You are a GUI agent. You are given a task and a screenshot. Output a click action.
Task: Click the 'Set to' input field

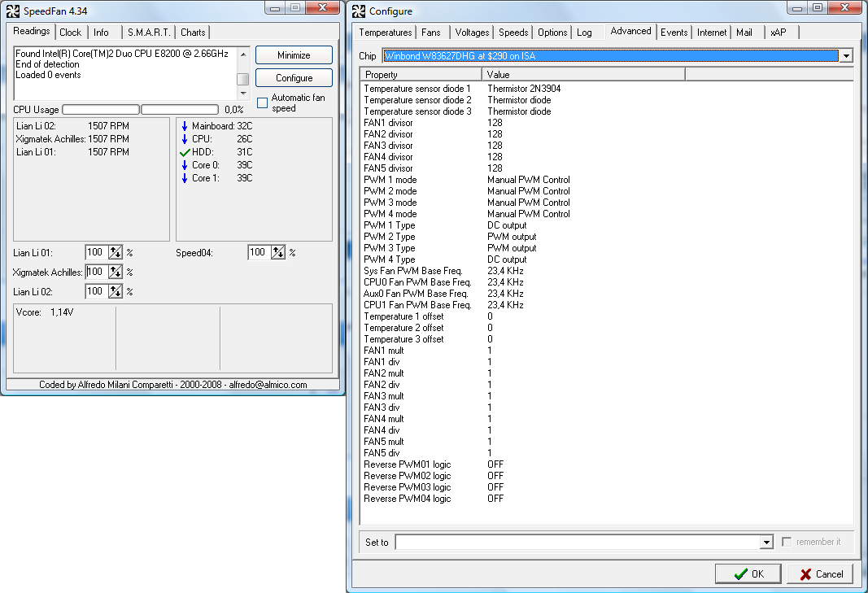(x=578, y=542)
